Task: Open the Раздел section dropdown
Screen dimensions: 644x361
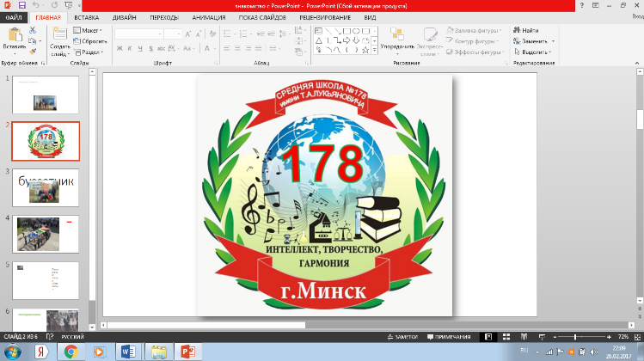Action: pyautogui.click(x=89, y=52)
